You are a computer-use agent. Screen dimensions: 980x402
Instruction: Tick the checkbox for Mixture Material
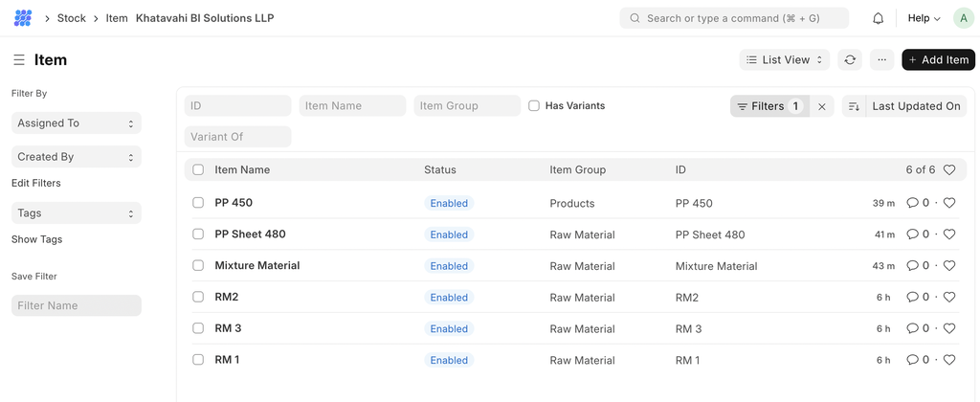point(198,266)
